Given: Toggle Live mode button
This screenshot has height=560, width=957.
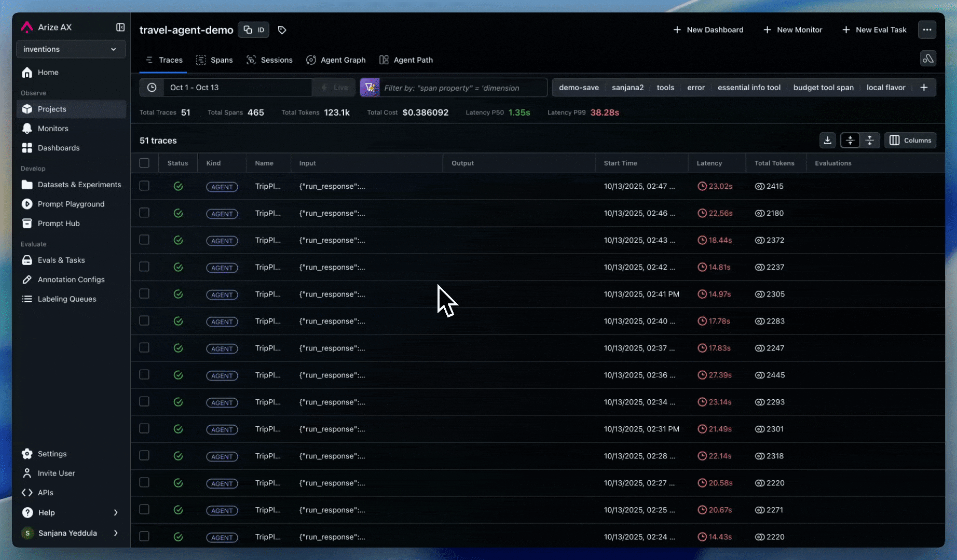Looking at the screenshot, I should (334, 88).
